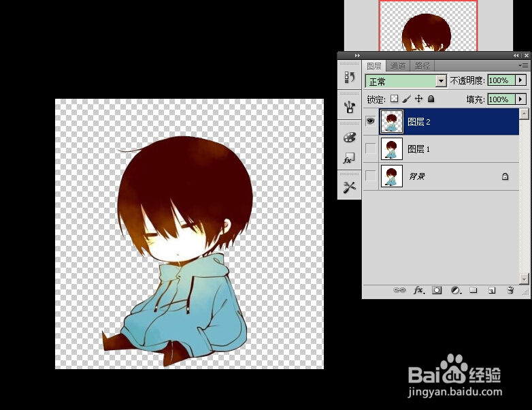The height and width of the screenshot is (410, 532).
Task: Click the lock icon on 背景 layer
Action: (x=505, y=176)
